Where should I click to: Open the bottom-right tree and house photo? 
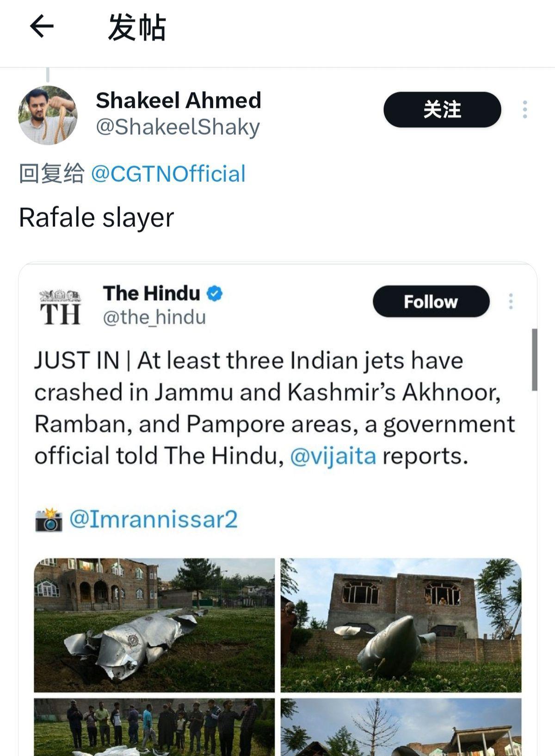click(401, 727)
